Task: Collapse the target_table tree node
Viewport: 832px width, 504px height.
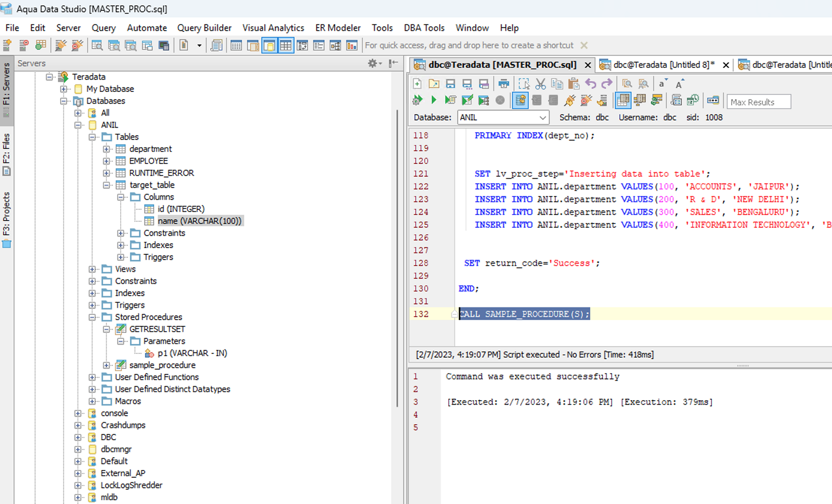Action: (x=107, y=185)
